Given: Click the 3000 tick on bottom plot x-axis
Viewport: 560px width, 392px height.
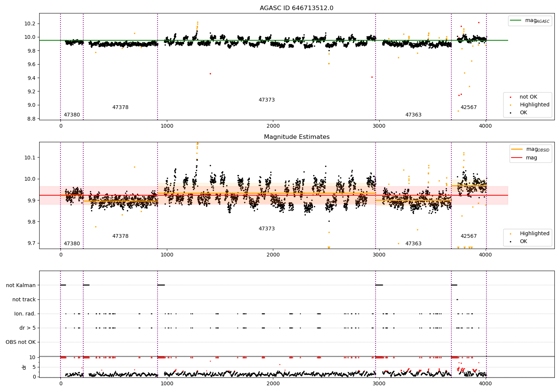Looking at the screenshot, I should [379, 383].
